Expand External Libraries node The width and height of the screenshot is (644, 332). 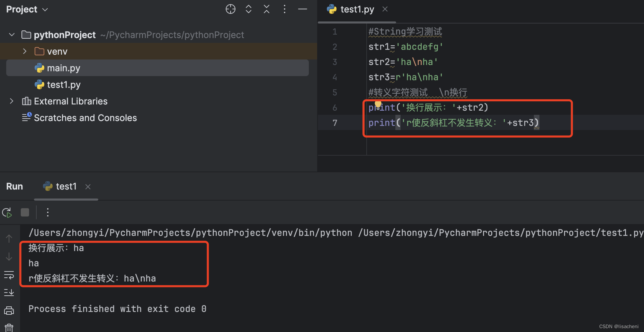coord(12,101)
